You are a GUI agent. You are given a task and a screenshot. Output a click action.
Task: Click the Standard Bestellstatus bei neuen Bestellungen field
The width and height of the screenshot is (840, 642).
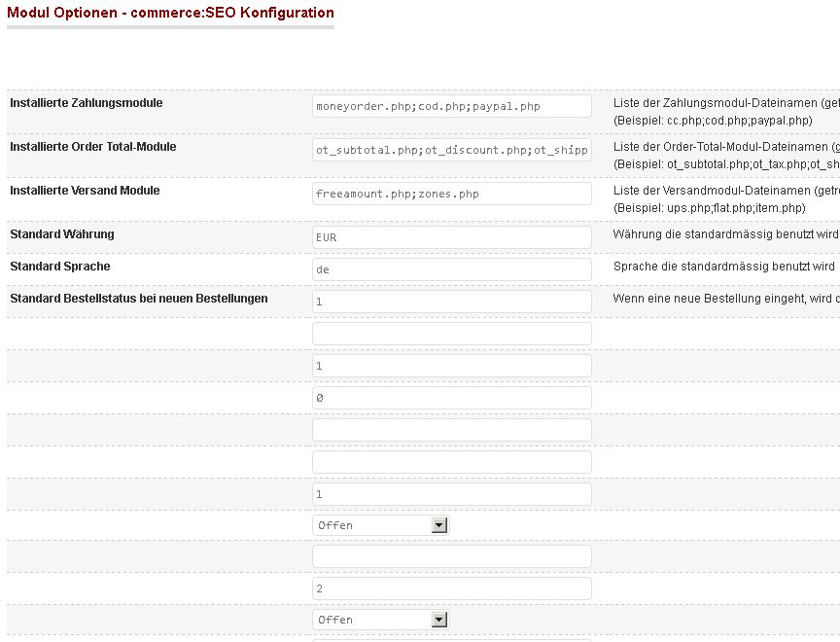pos(452,302)
